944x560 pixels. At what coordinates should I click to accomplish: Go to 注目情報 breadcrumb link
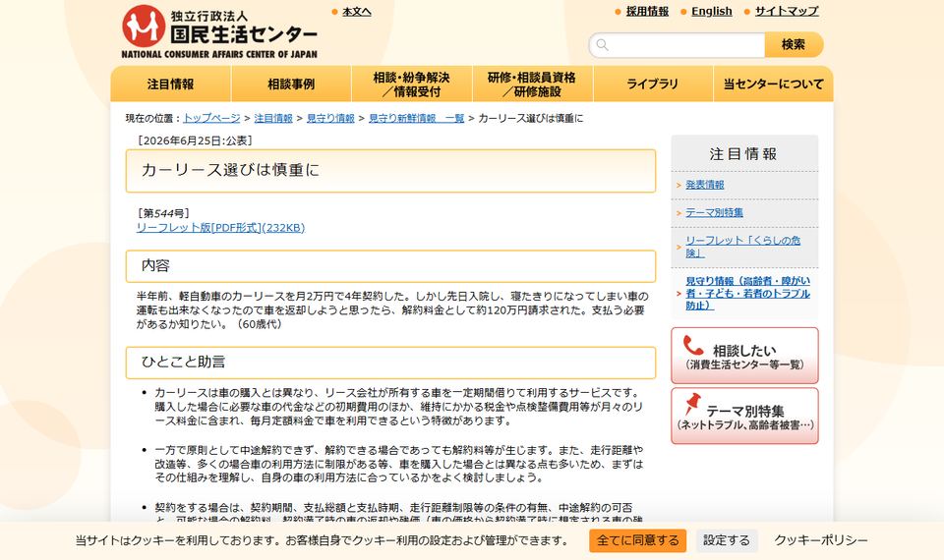tap(273, 119)
